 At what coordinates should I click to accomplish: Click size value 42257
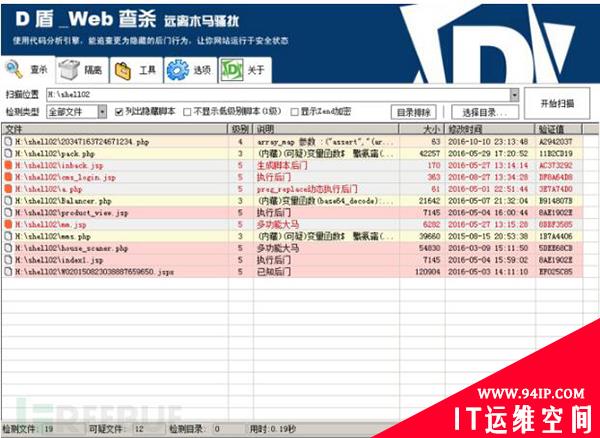[428, 154]
